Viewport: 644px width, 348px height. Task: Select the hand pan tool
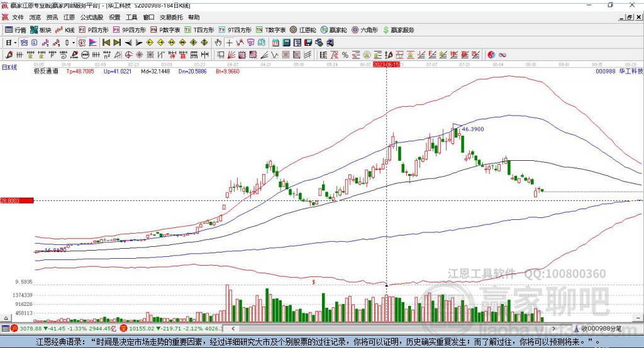[x=218, y=43]
